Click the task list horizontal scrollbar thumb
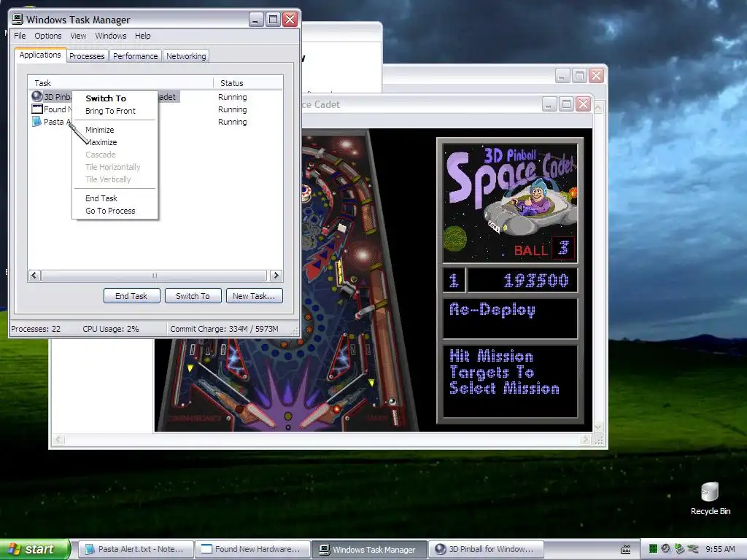Screen dimensions: 747x560 (154, 275)
